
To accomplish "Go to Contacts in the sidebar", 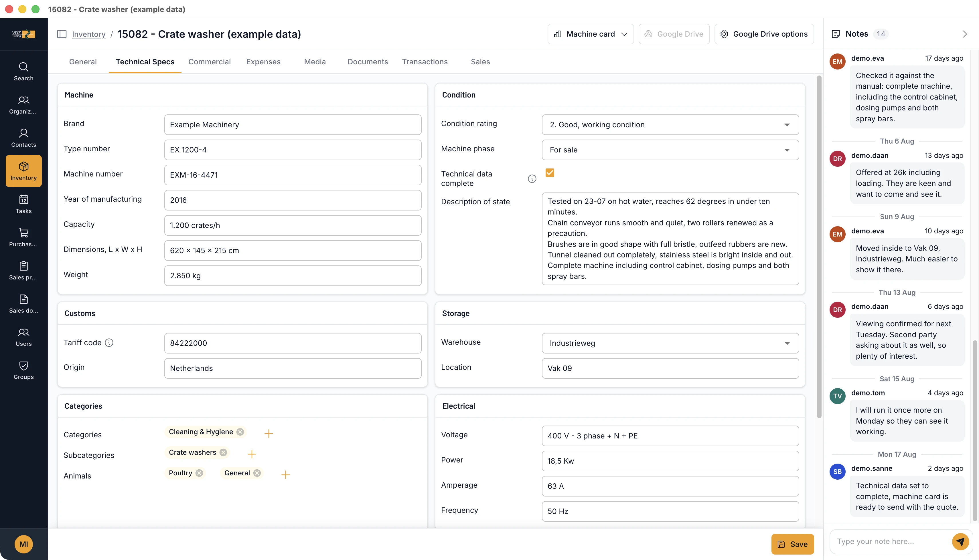I will pos(23,138).
